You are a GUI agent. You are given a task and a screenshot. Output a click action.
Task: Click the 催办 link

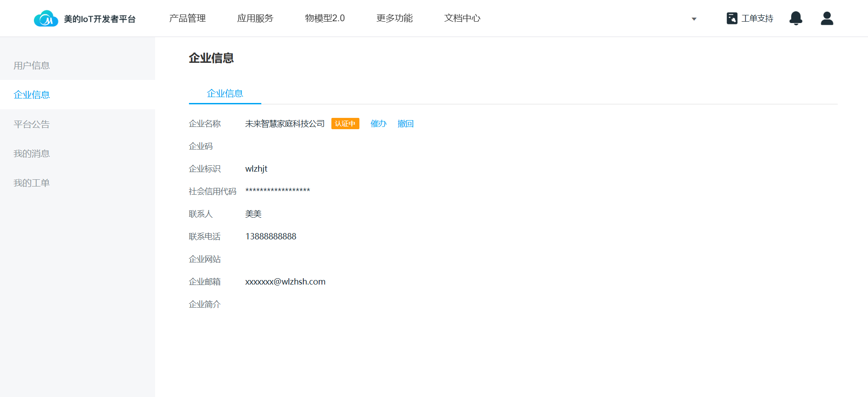tap(378, 124)
